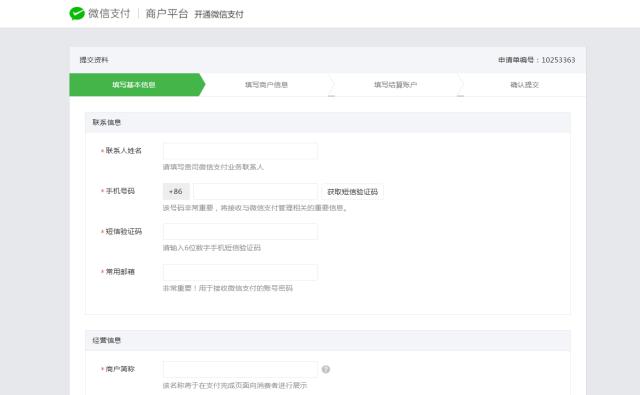Click the 经营信息 section header
Screen dimensions: 640x395
pyautogui.click(x=107, y=340)
